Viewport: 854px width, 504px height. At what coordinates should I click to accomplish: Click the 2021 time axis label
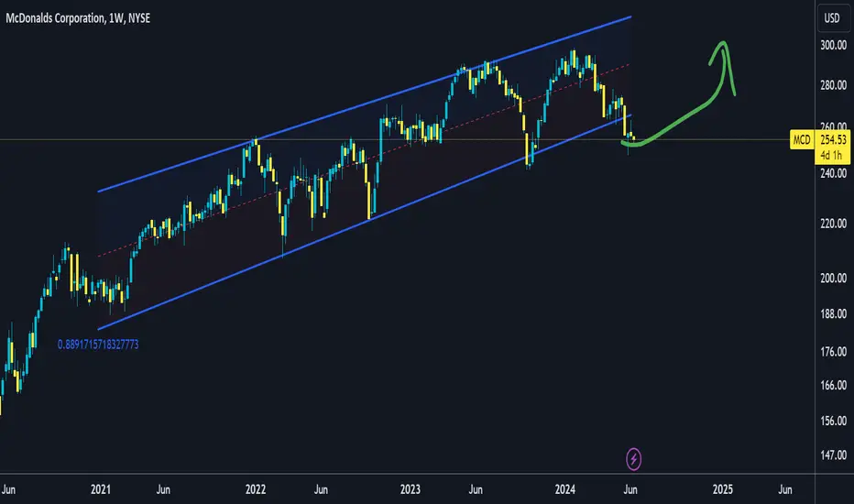100,489
